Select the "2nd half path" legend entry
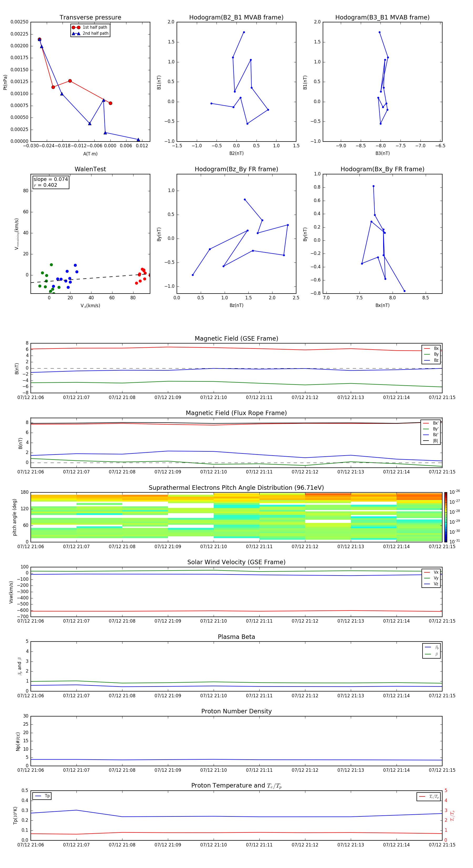The height and width of the screenshot is (868, 473). click(x=91, y=33)
